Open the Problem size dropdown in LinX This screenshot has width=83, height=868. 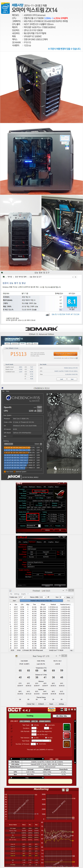22,597
